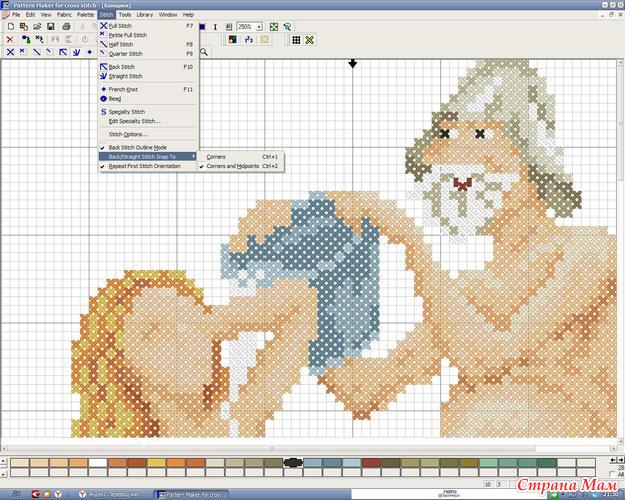Open the Window menu
This screenshot has width=625, height=500.
[168, 15]
